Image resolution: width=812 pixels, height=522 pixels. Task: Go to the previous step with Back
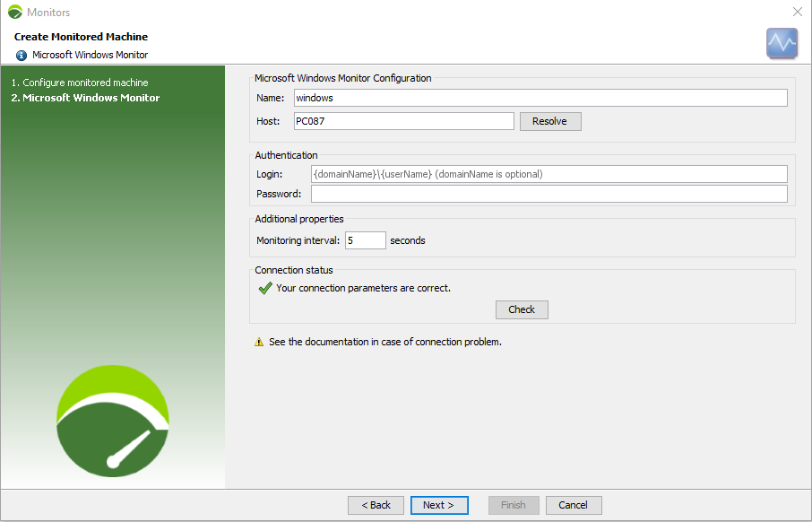[x=376, y=505]
